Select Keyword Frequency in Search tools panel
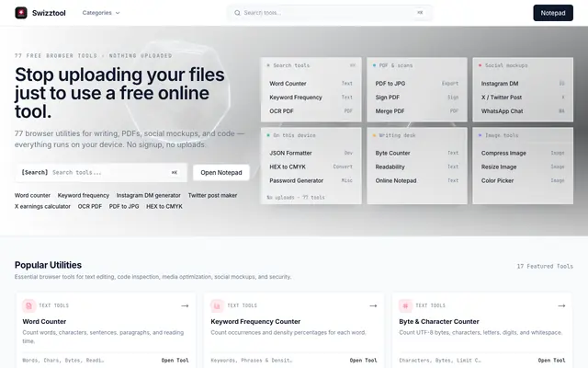 pyautogui.click(x=311, y=98)
